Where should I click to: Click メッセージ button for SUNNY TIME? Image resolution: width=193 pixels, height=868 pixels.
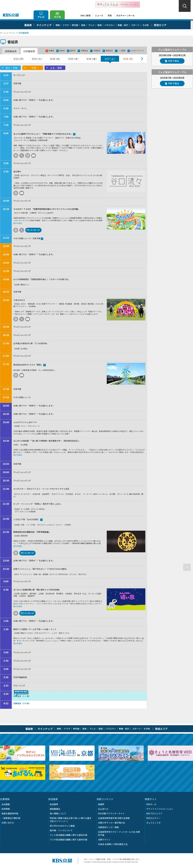pyautogui.click(x=33, y=230)
